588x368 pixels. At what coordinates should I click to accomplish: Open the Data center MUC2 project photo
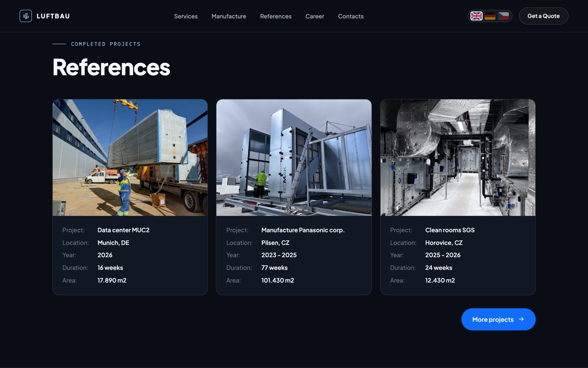point(130,158)
